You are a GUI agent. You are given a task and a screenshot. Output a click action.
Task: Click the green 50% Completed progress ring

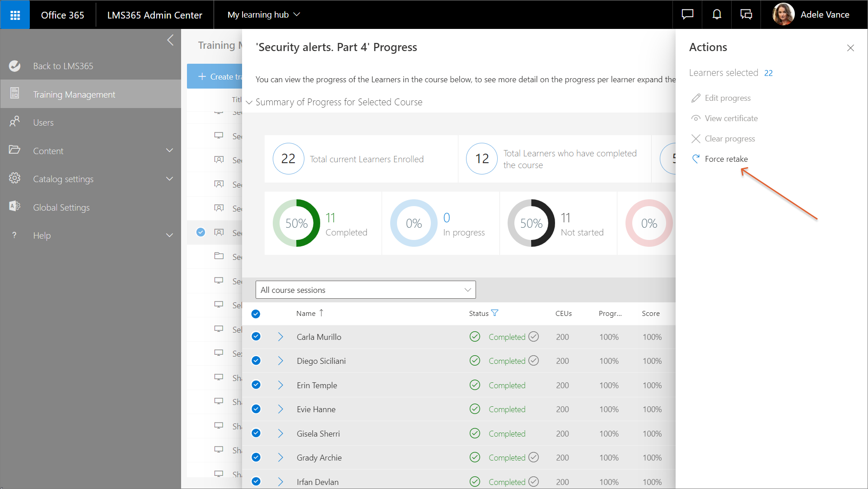click(x=296, y=223)
